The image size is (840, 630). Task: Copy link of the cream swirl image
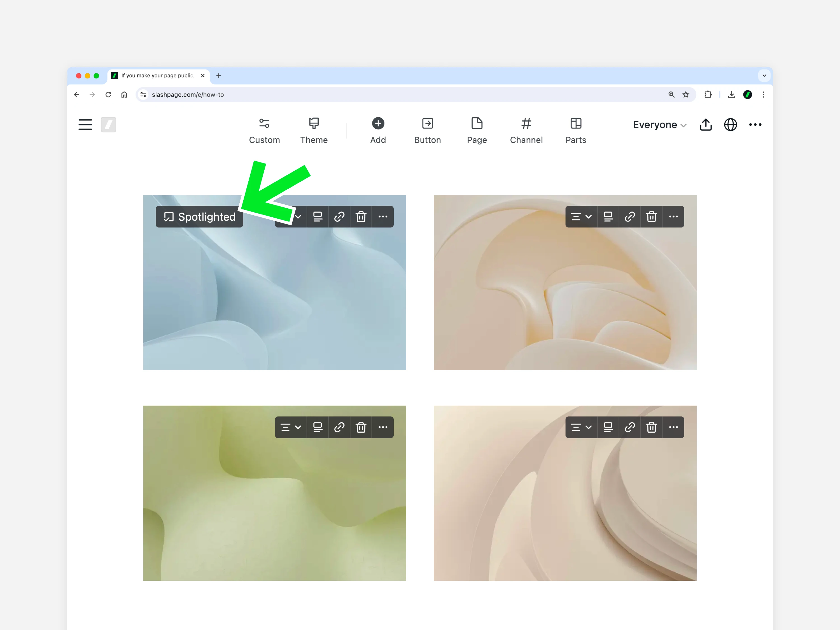pos(630,217)
